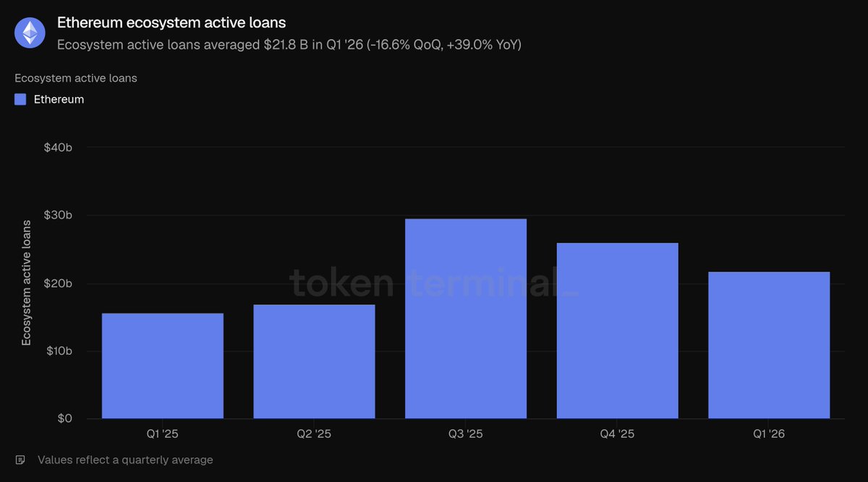
Task: Click the Ethereum logo icon
Action: coord(30,33)
